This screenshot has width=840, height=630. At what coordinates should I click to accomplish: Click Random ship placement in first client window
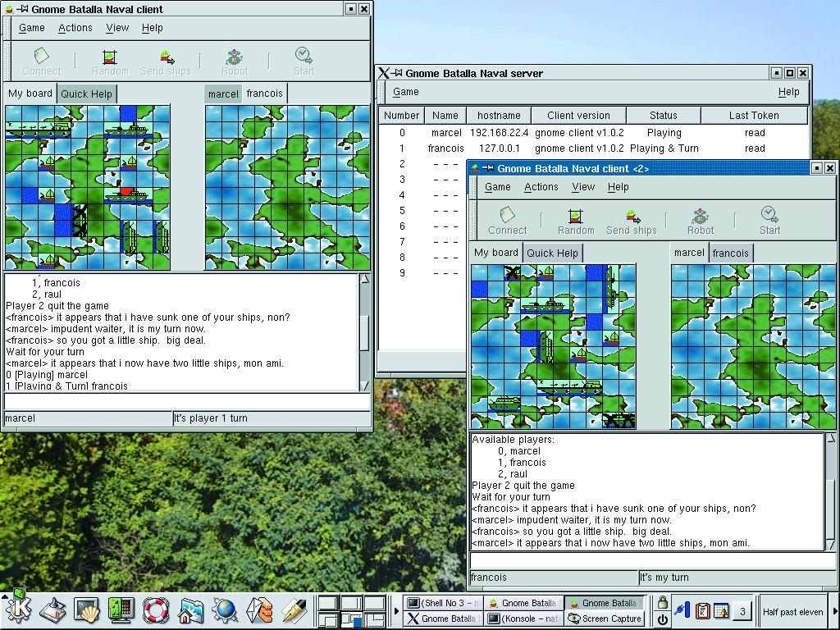click(x=110, y=62)
